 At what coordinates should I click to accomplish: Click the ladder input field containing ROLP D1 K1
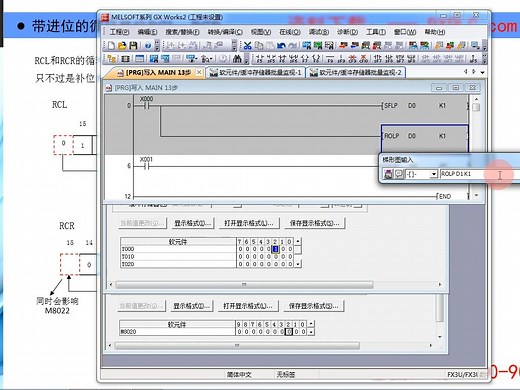click(480, 174)
